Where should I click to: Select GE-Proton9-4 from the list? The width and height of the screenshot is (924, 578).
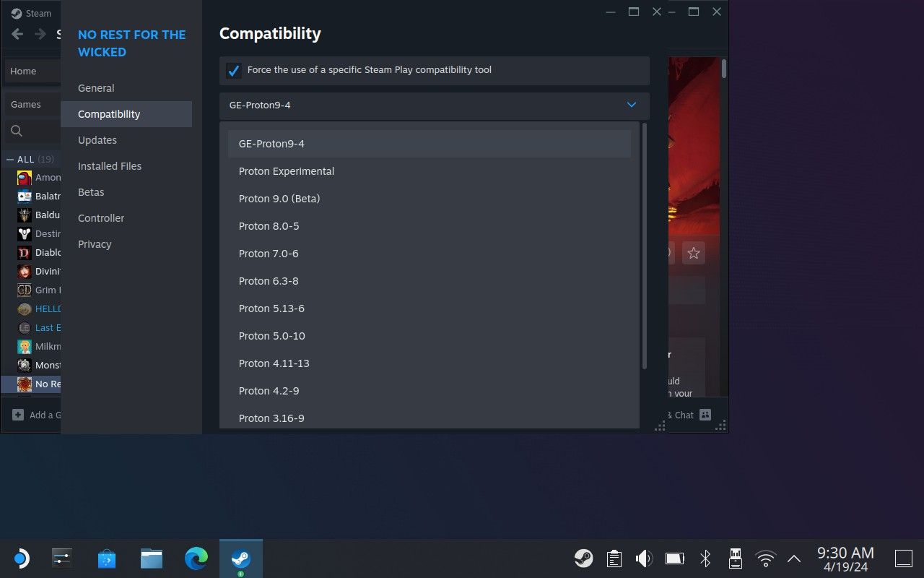(430, 144)
